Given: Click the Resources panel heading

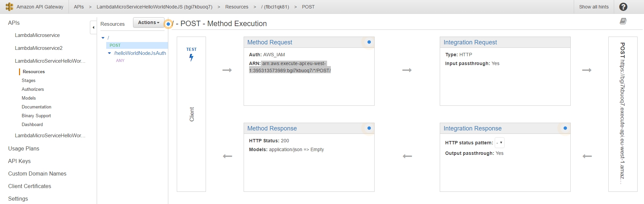Looking at the screenshot, I should click(x=113, y=24).
